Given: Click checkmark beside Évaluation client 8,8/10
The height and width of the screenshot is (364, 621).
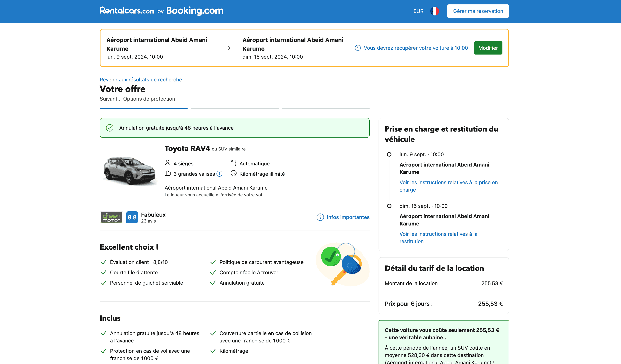Looking at the screenshot, I should 103,262.
